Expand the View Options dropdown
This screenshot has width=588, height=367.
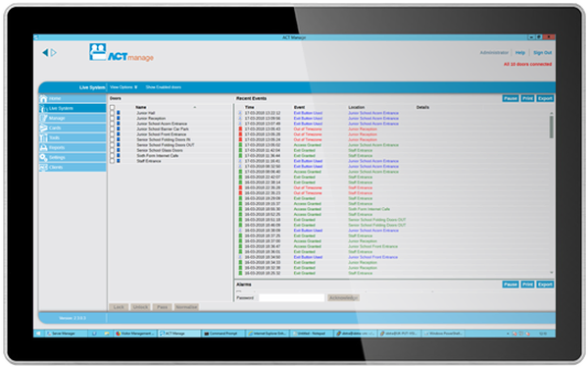123,87
